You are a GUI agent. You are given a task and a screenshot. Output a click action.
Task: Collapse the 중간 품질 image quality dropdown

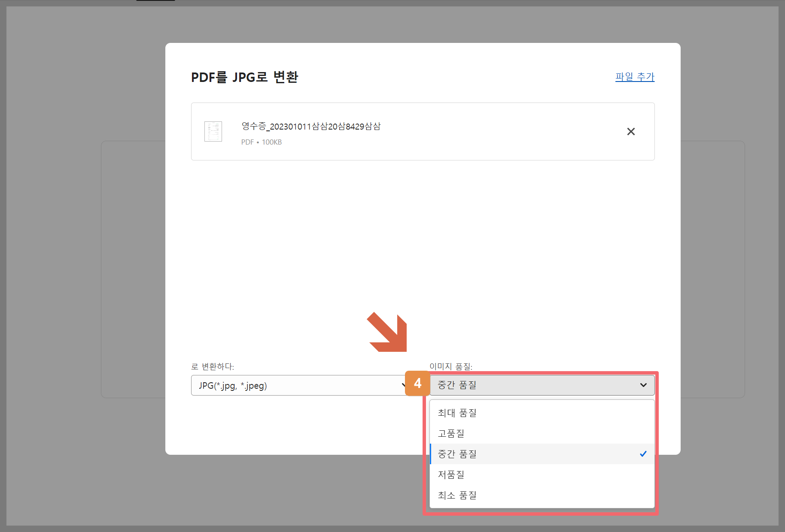coord(542,385)
